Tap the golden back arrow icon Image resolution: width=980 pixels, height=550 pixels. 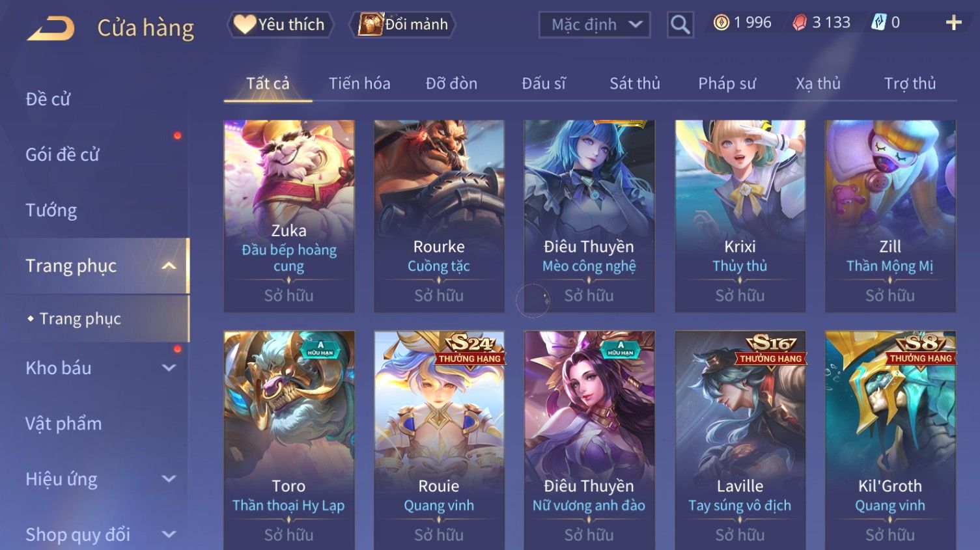pyautogui.click(x=51, y=28)
